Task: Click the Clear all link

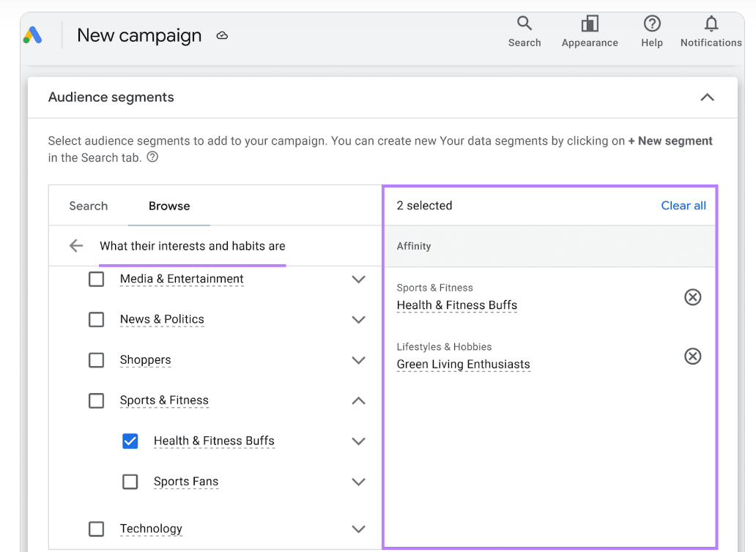Action: 683,206
